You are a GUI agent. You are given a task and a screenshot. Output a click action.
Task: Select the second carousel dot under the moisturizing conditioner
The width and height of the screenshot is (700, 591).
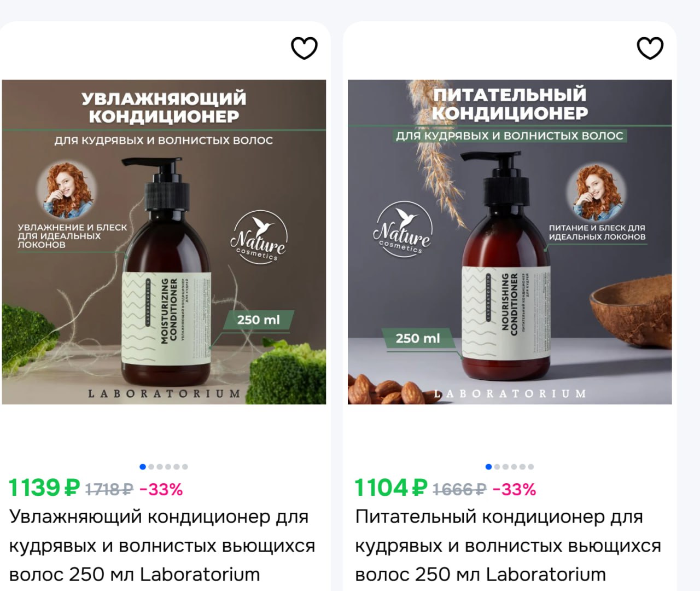151,467
